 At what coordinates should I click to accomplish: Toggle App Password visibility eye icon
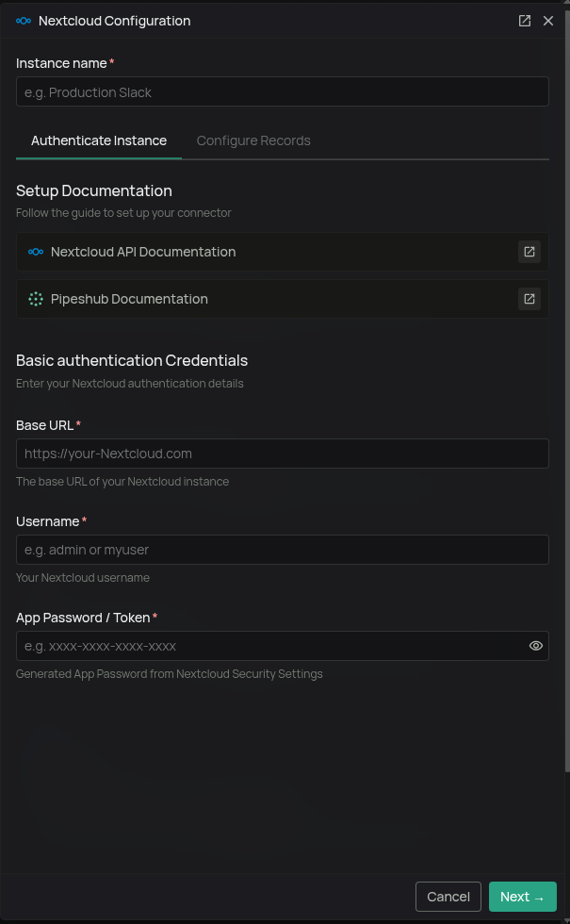[536, 646]
